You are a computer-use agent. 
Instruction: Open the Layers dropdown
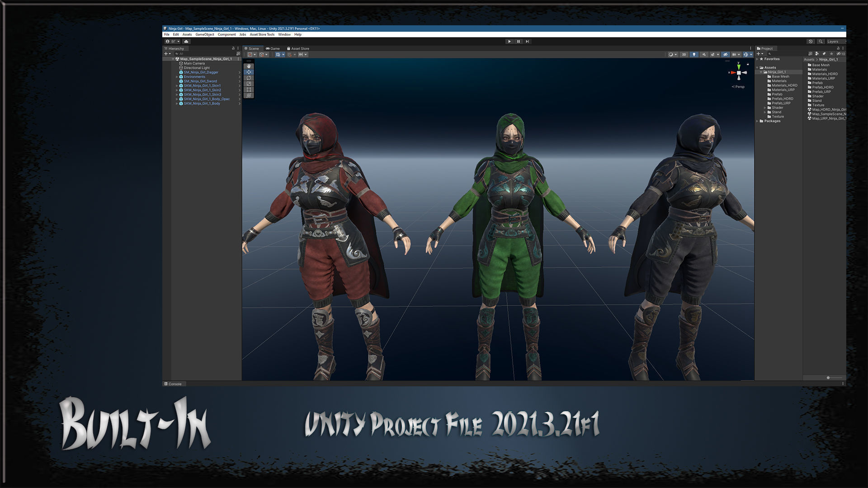click(835, 42)
